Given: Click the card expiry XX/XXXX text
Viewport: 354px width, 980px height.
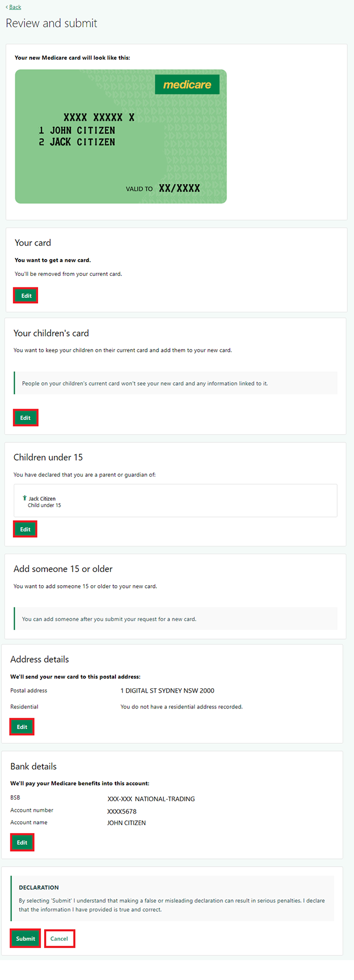Looking at the screenshot, I should click(x=179, y=188).
